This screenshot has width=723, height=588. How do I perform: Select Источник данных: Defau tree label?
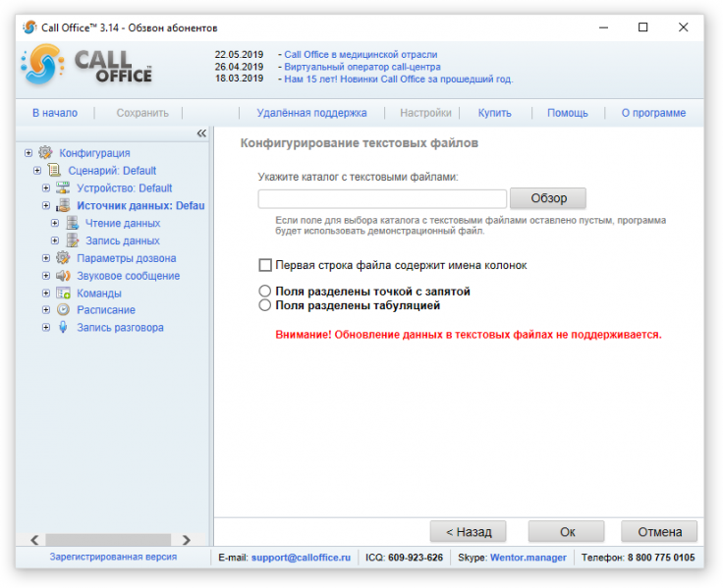click(x=140, y=205)
